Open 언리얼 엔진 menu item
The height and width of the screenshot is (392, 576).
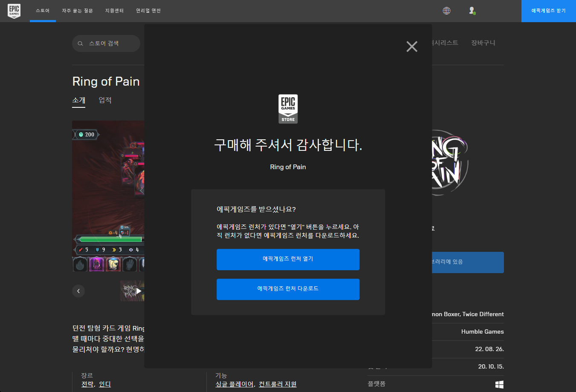(x=148, y=11)
